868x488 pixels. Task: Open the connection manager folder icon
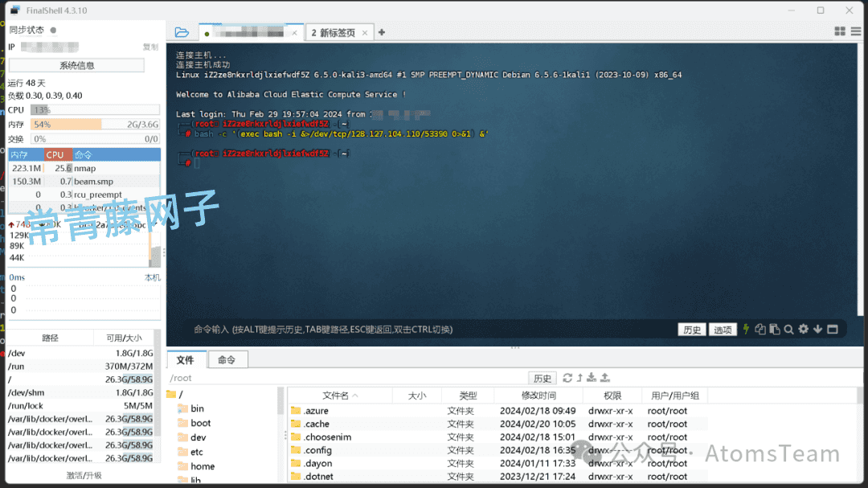coord(182,33)
